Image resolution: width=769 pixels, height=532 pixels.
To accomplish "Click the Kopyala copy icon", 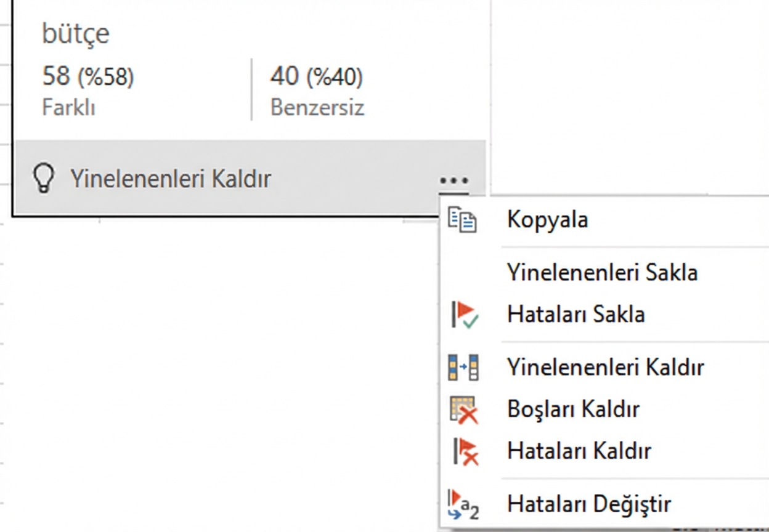I will pos(463,219).
